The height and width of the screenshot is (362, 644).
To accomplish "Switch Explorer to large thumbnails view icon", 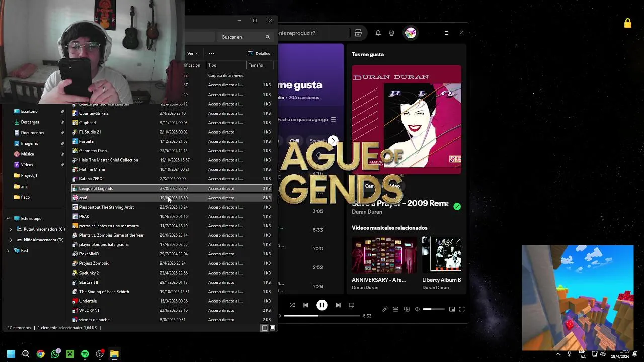I will 273,328.
